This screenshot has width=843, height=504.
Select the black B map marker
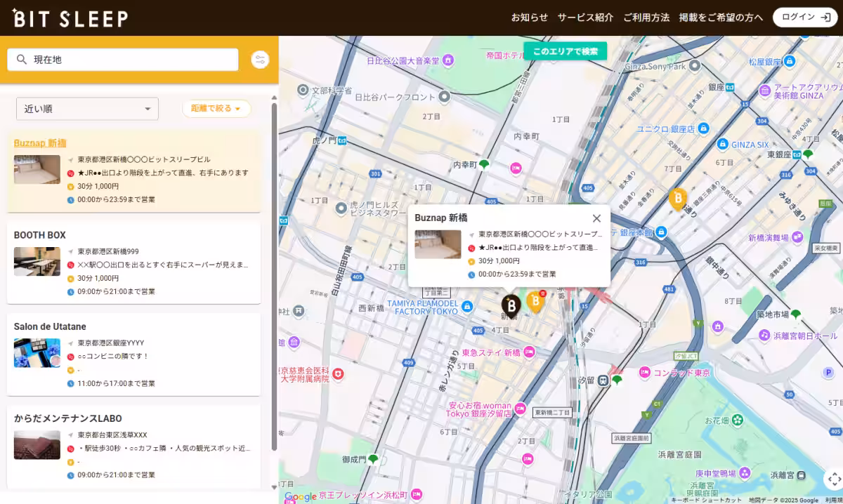(511, 305)
